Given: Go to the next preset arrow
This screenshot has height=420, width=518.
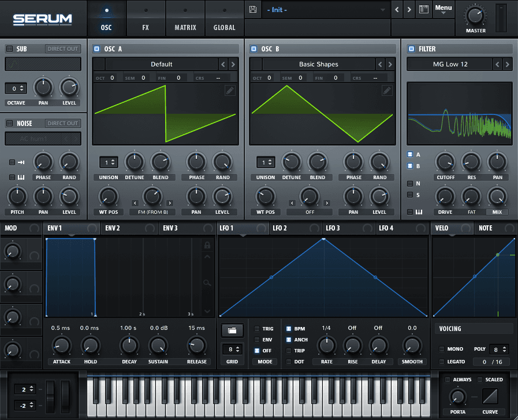Looking at the screenshot, I should point(409,10).
